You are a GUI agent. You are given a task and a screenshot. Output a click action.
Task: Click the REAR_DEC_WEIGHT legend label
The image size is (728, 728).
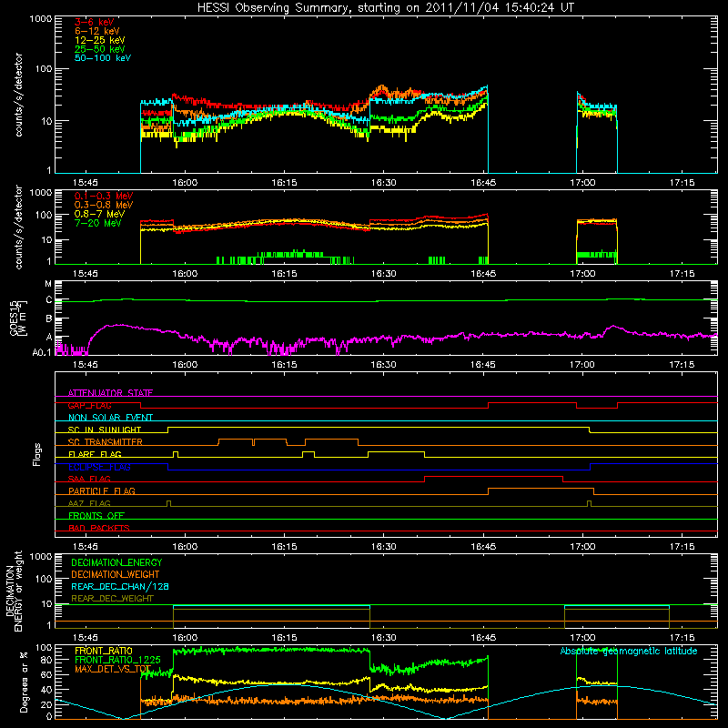coord(112,599)
